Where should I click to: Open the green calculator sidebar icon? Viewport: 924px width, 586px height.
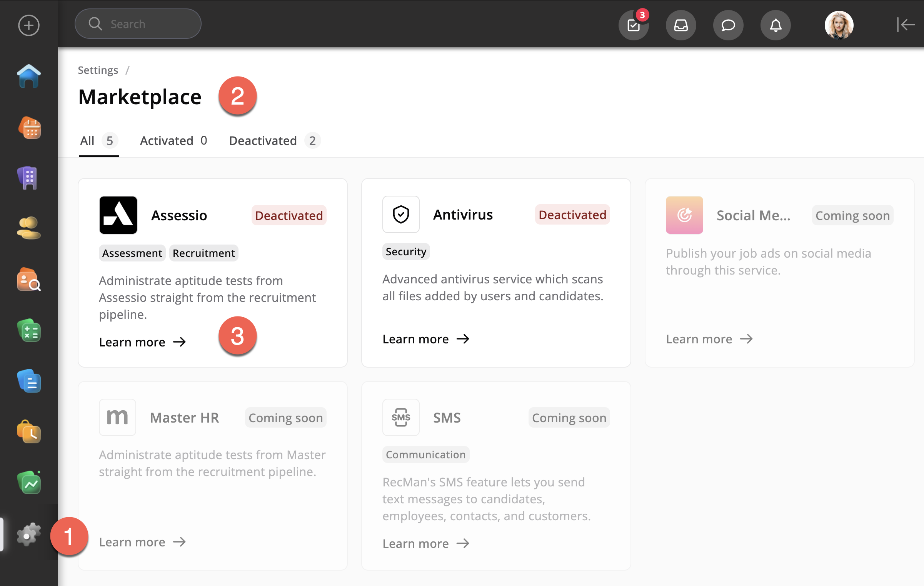pos(29,331)
